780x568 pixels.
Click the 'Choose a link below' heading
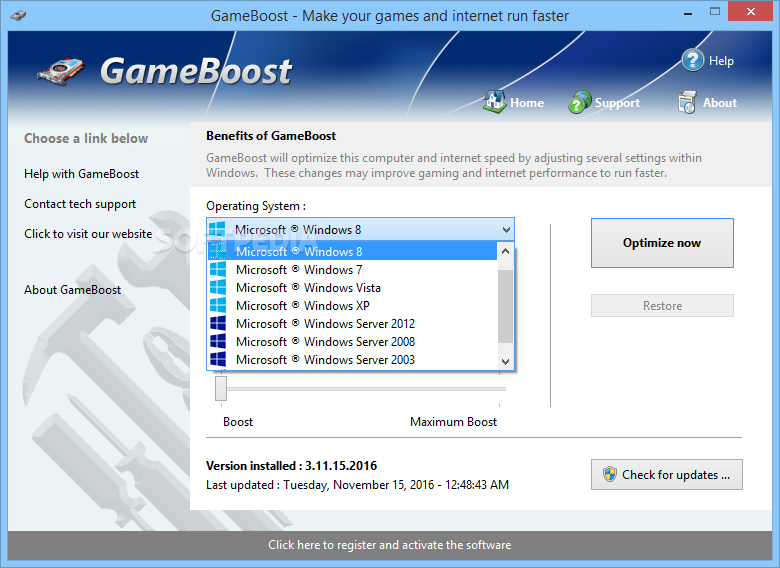click(86, 138)
